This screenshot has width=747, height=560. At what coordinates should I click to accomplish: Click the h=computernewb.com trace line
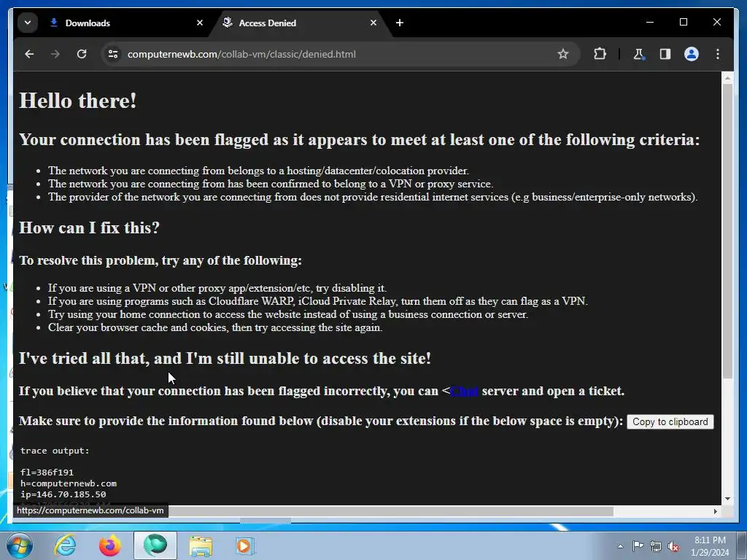coord(68,483)
